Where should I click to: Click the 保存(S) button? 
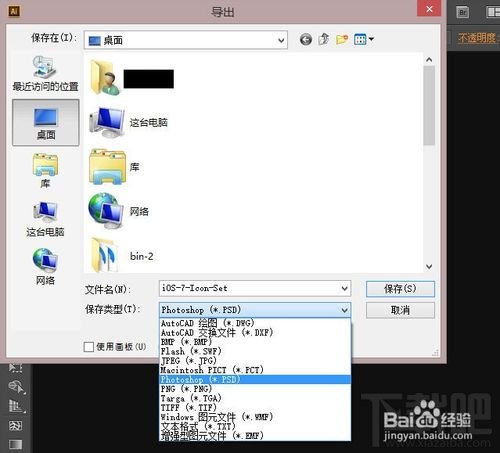click(400, 289)
